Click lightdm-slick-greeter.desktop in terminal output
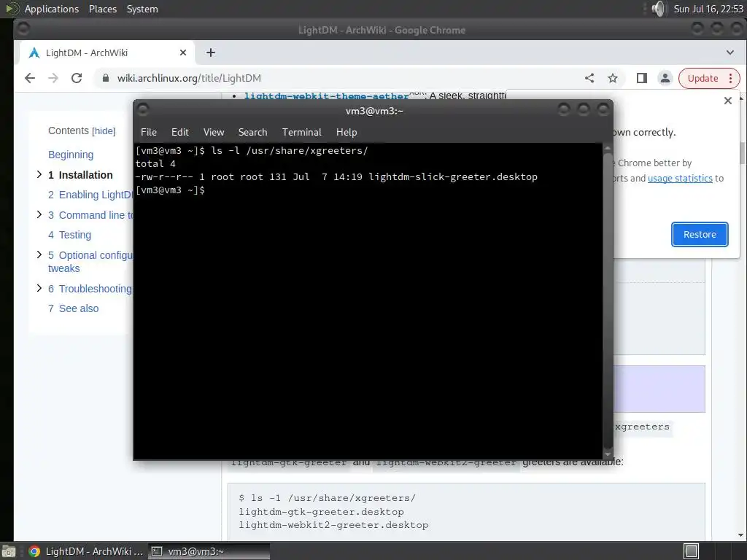 tap(452, 176)
